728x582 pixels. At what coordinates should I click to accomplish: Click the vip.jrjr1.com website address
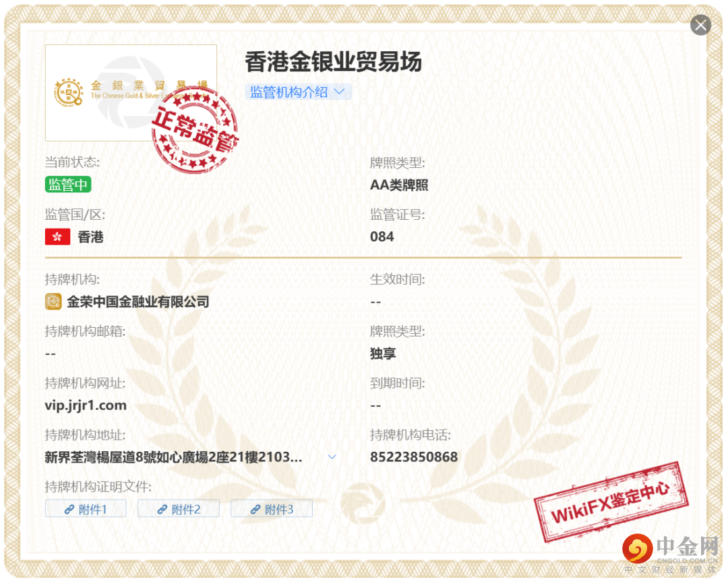(x=86, y=405)
